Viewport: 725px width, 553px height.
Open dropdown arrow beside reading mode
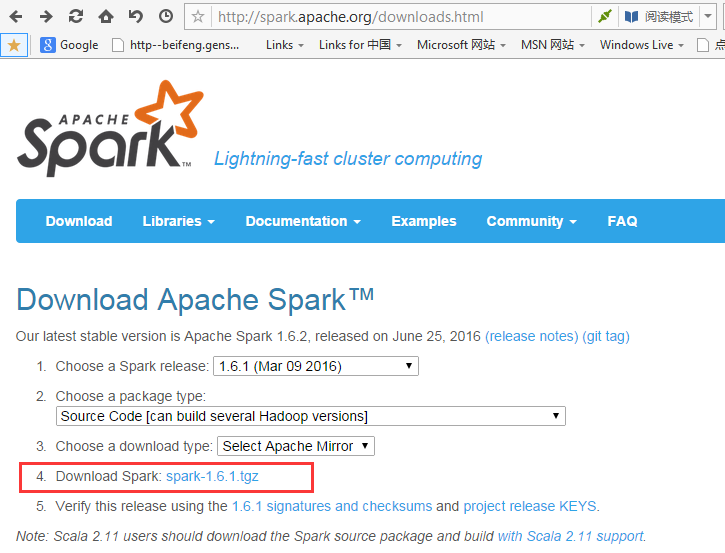(708, 17)
